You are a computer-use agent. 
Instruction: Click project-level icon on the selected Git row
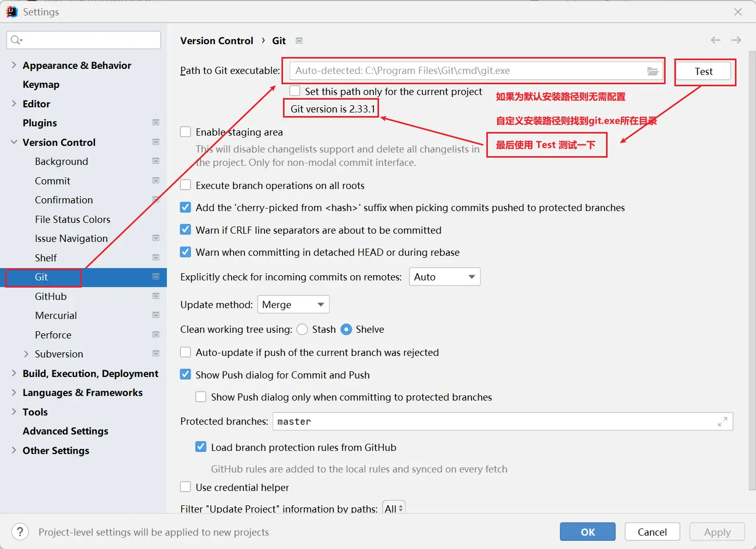[156, 276]
